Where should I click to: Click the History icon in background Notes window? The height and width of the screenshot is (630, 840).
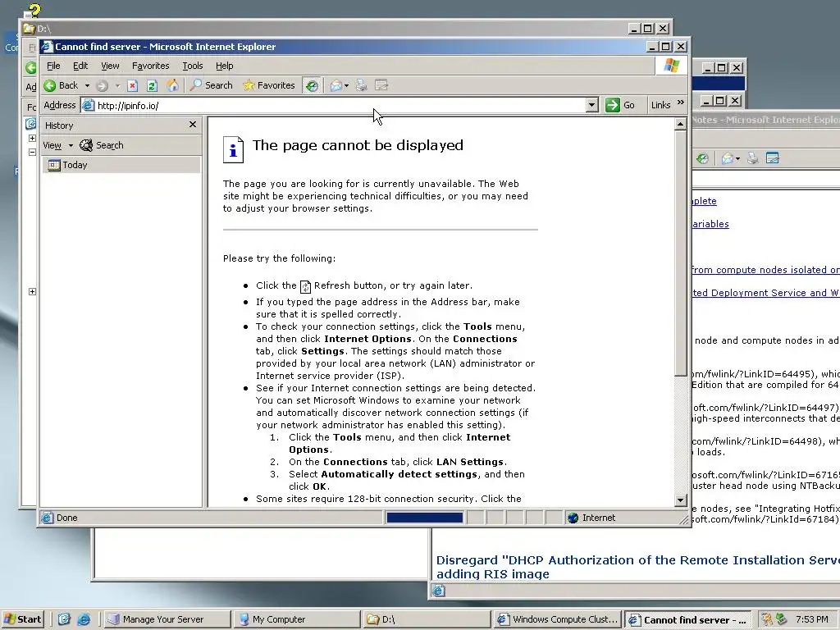pos(702,158)
